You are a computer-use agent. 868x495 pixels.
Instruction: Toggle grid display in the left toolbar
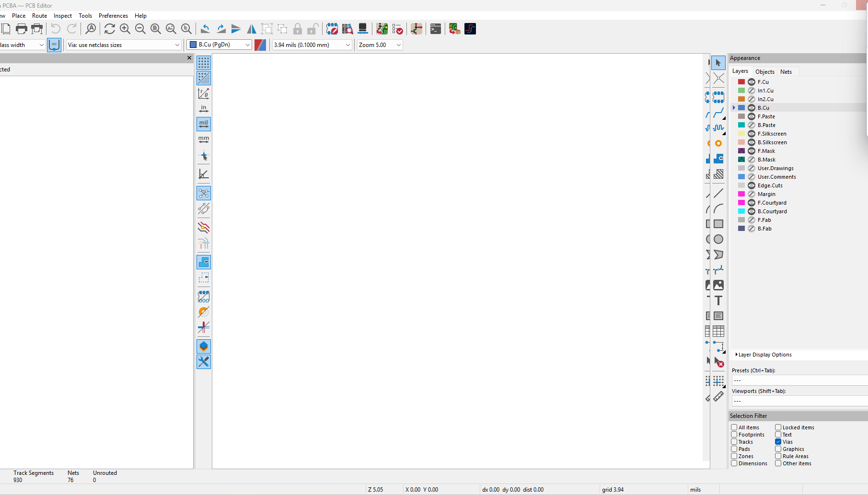tap(204, 63)
